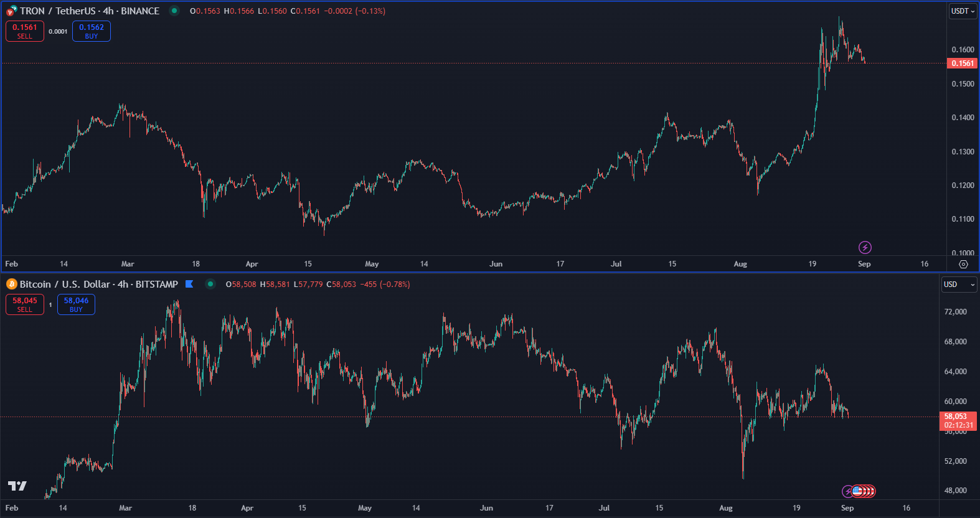Click the purple lightning icon on Bitcoin chart
980x518 pixels.
(847, 491)
